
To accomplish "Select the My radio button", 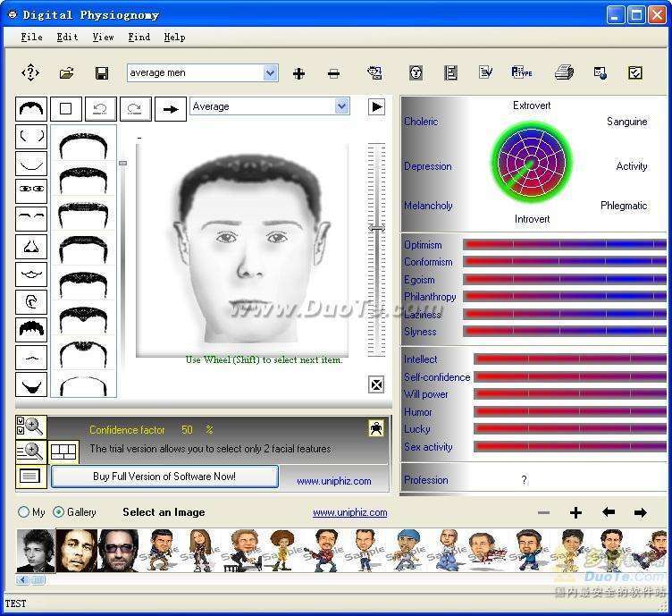I will coord(24,512).
